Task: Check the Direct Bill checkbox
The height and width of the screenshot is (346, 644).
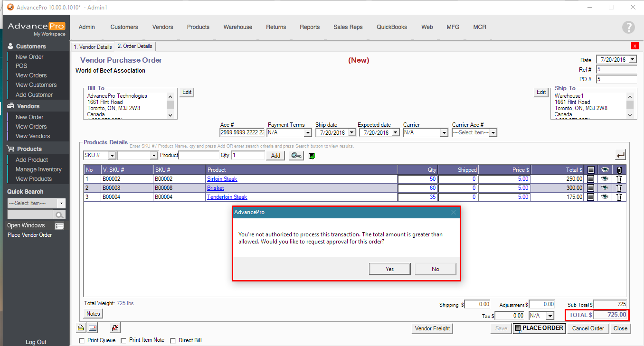Action: (x=173, y=340)
